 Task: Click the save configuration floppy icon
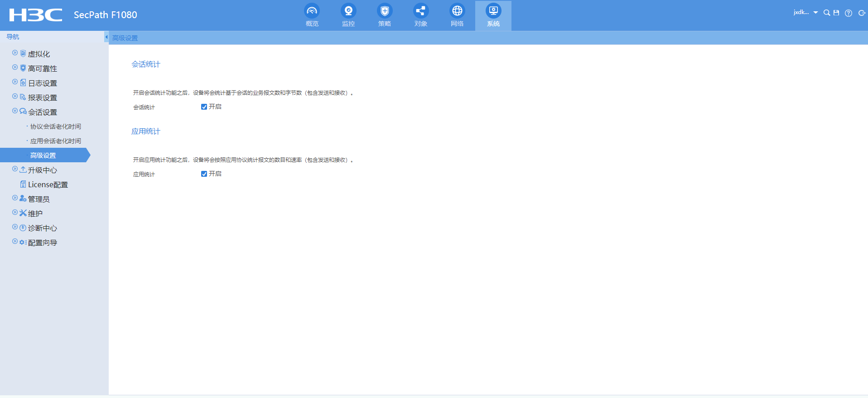tap(836, 13)
